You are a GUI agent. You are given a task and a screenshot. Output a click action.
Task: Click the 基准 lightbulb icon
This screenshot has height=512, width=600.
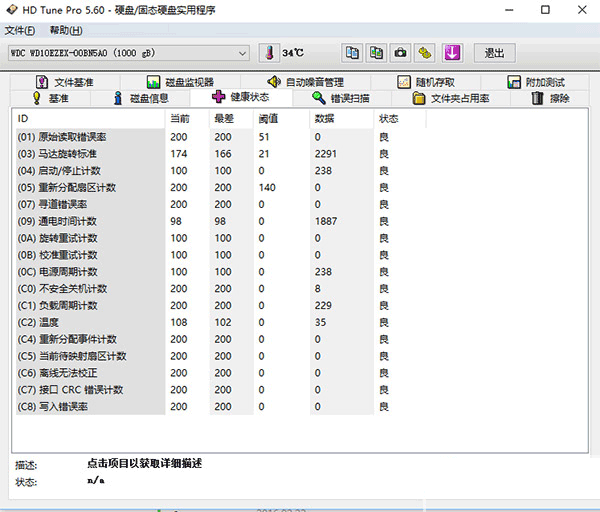coord(37,98)
